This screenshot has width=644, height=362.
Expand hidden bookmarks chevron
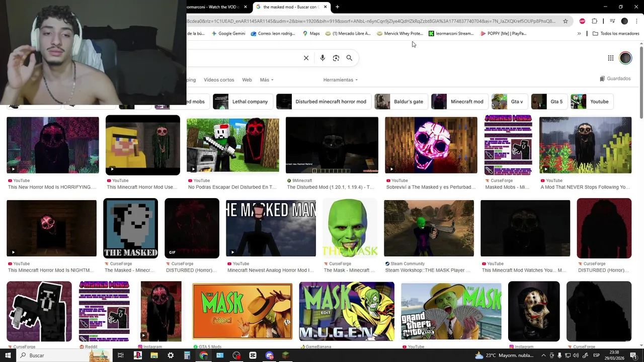coord(579,34)
